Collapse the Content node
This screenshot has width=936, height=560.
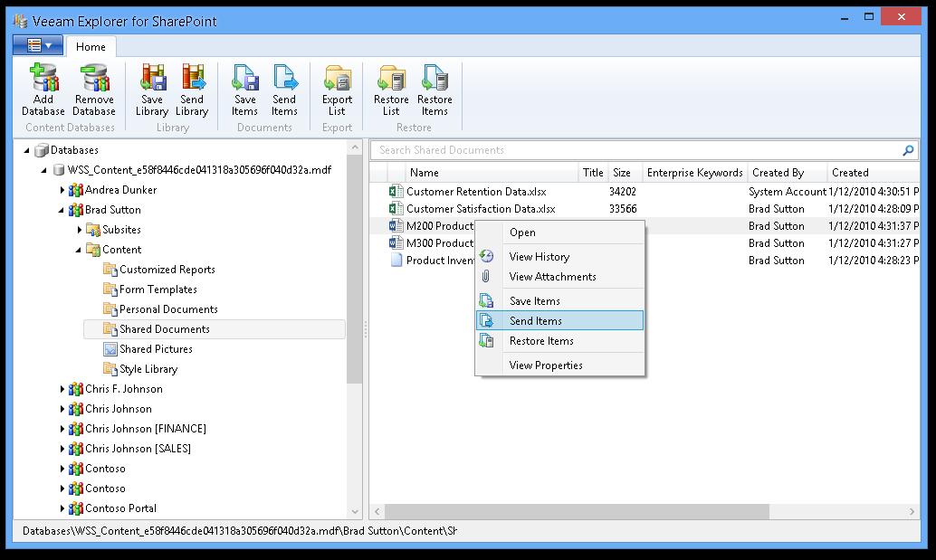[x=78, y=251]
